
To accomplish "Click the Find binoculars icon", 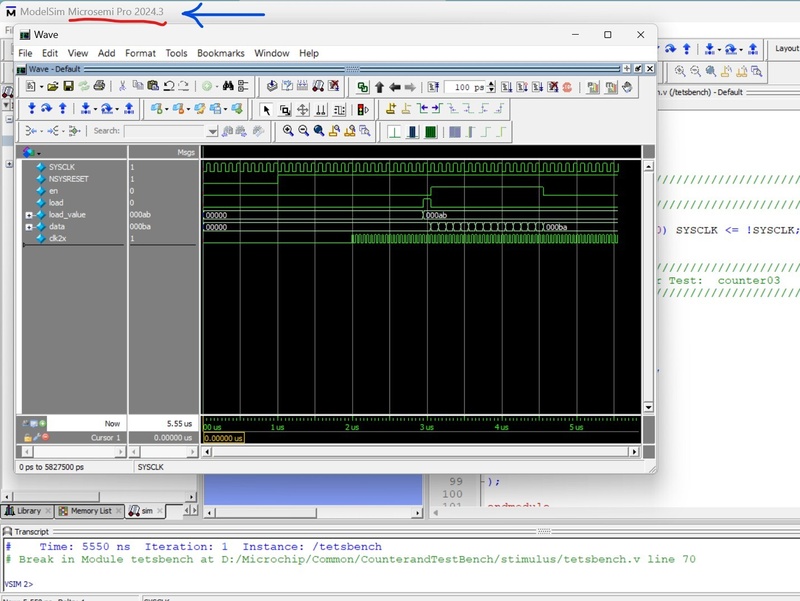I will point(228,87).
